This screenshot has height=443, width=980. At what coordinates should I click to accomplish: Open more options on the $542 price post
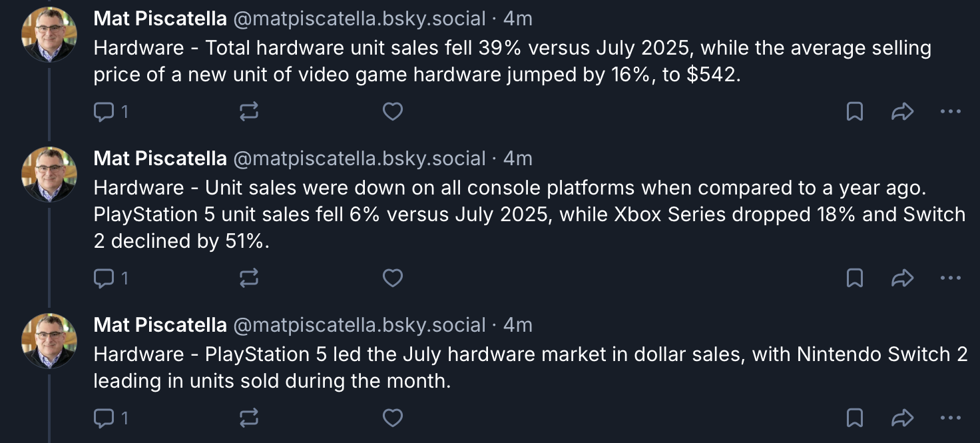point(951,112)
